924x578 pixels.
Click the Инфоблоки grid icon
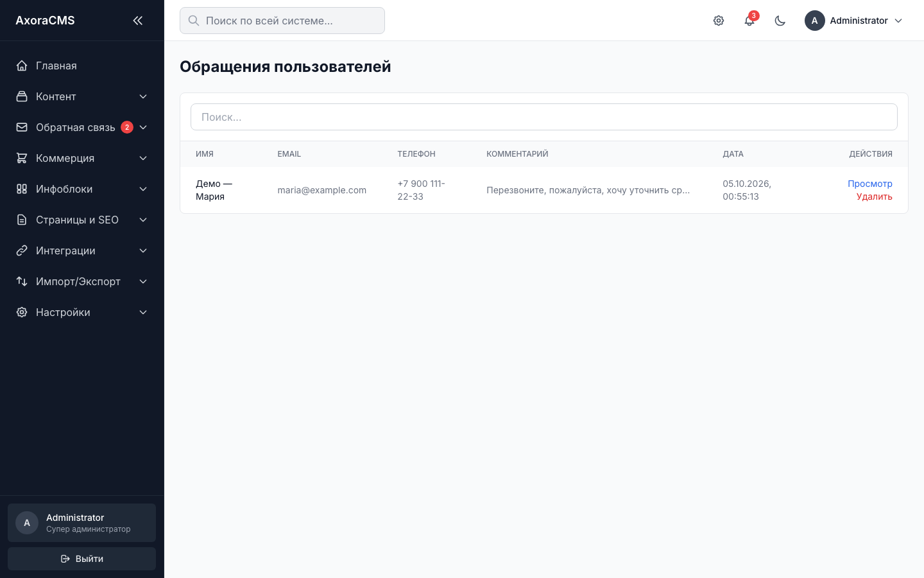[22, 189]
